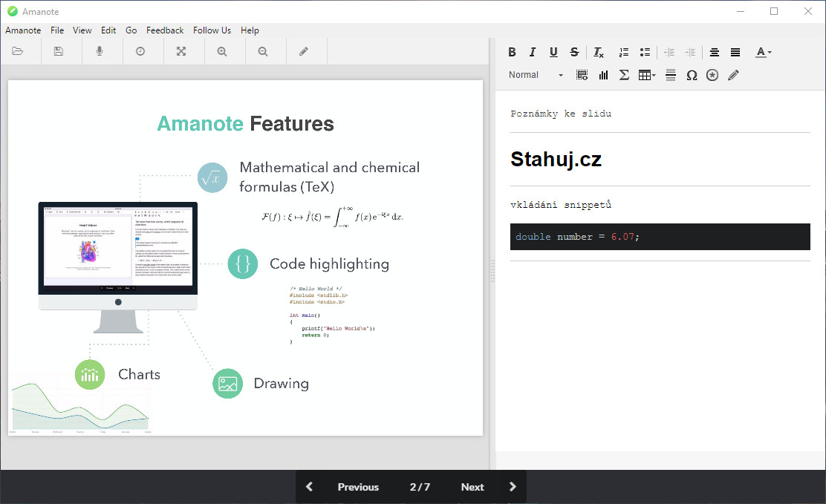Select the pencil annotation tool in left toolbar

click(303, 51)
